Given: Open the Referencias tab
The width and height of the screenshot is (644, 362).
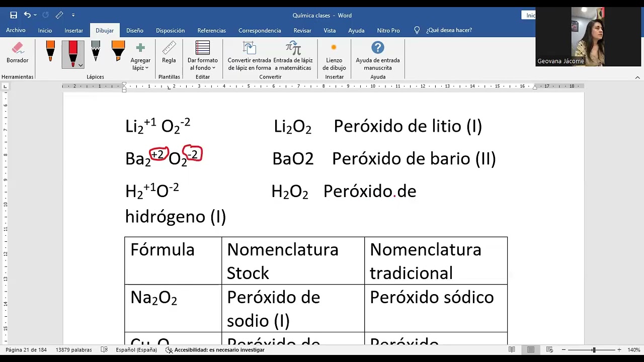Looking at the screenshot, I should (211, 30).
